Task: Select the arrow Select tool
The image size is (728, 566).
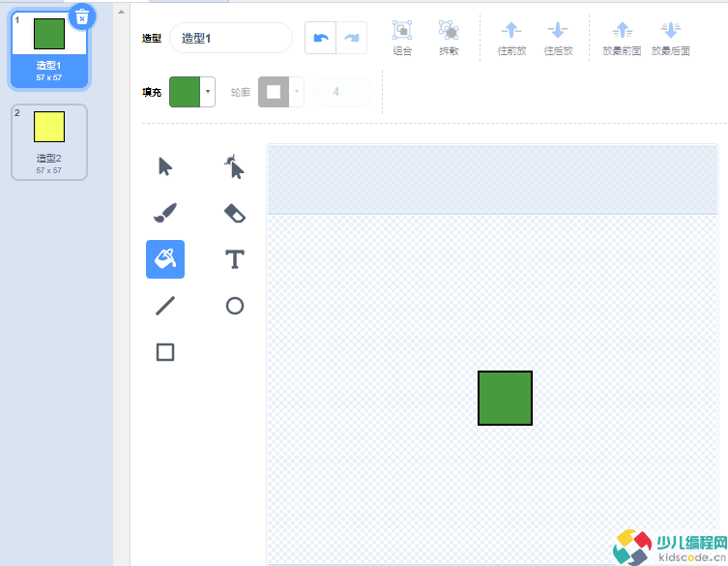Action: 165,166
